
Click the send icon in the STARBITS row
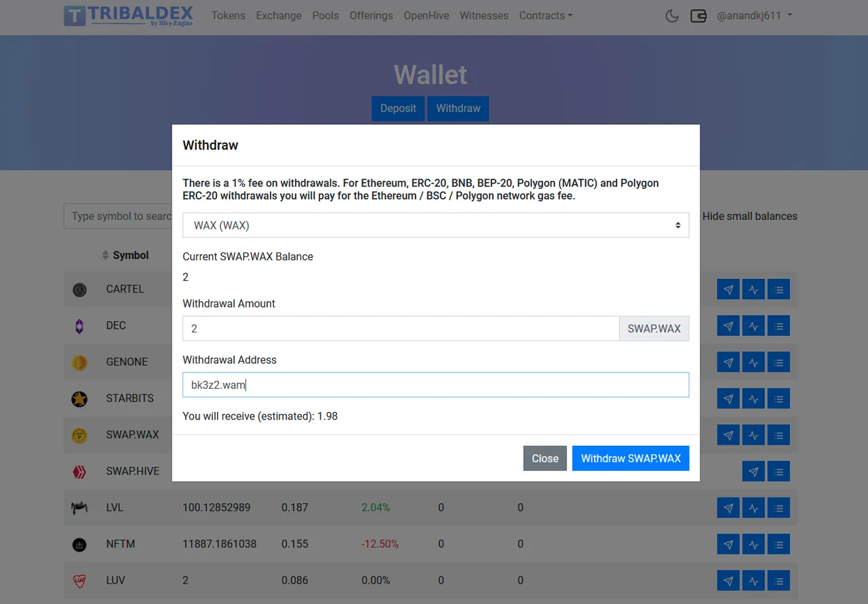coord(728,399)
